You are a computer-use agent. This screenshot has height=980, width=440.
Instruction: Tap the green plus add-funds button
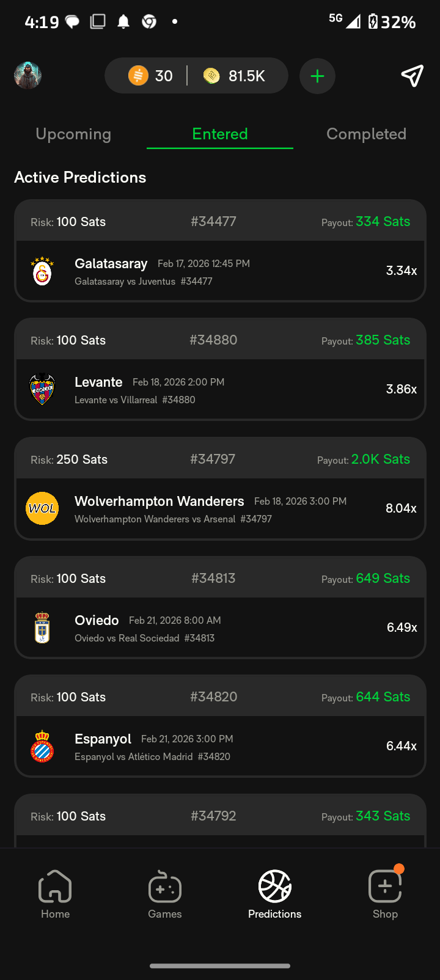coord(317,76)
